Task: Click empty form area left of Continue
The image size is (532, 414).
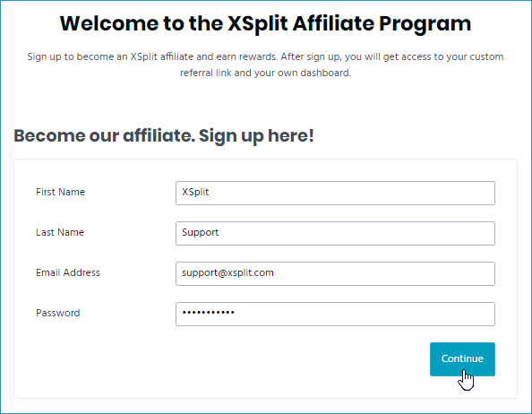Action: [x=220, y=359]
